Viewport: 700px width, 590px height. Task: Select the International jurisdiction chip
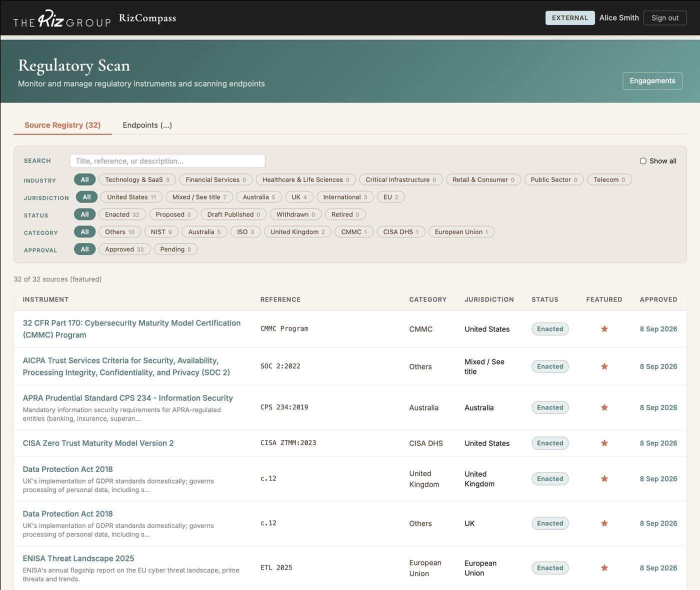point(345,197)
